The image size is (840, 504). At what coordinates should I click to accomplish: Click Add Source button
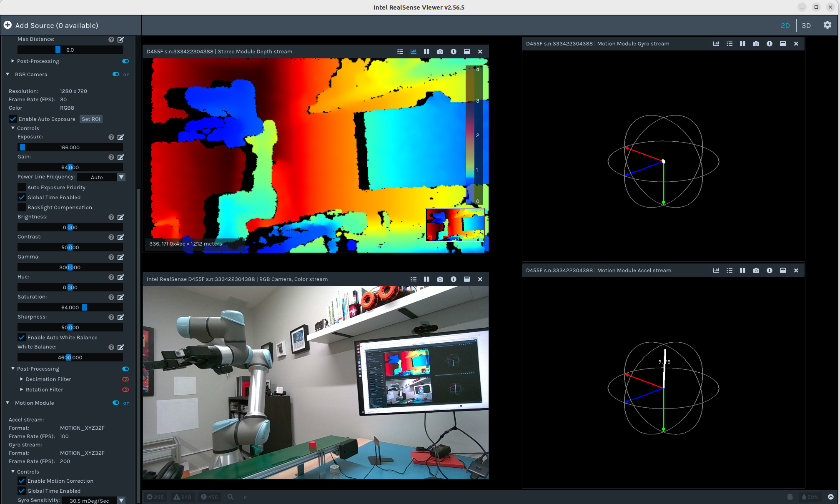click(50, 25)
